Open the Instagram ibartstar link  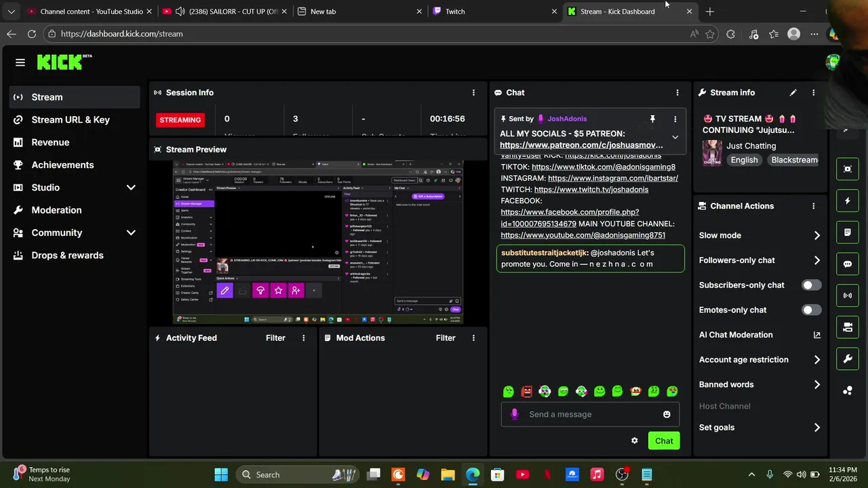tap(613, 178)
